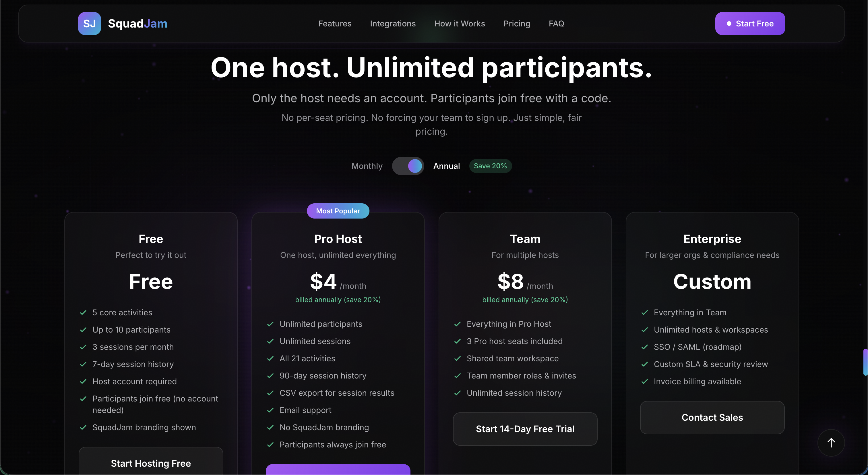Viewport: 868px width, 475px height.
Task: Contact Sales for the Enterprise plan
Action: pyautogui.click(x=712, y=417)
